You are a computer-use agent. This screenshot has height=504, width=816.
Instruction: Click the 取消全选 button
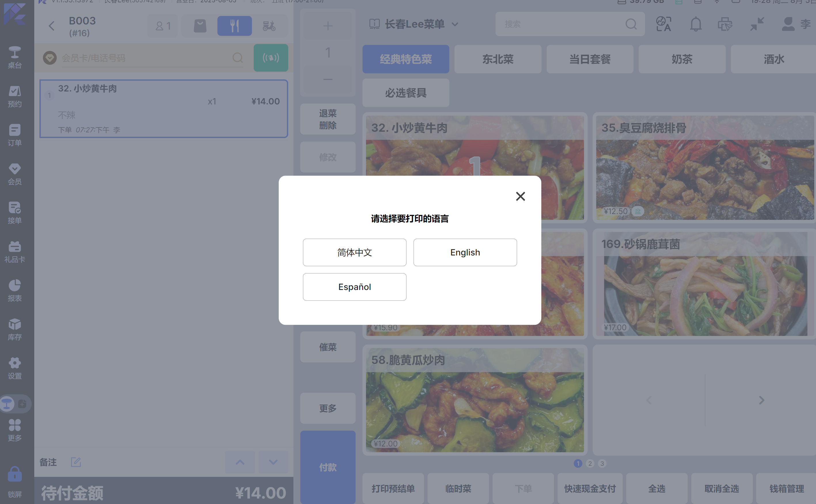[x=722, y=489]
